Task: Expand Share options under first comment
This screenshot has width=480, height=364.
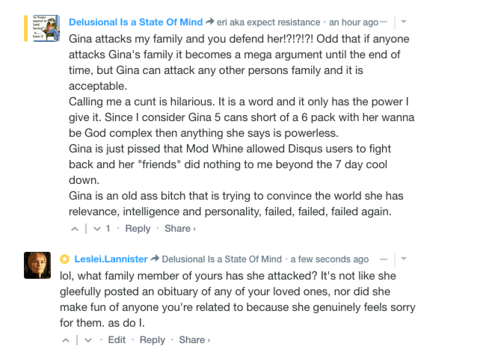Action: 180,229
